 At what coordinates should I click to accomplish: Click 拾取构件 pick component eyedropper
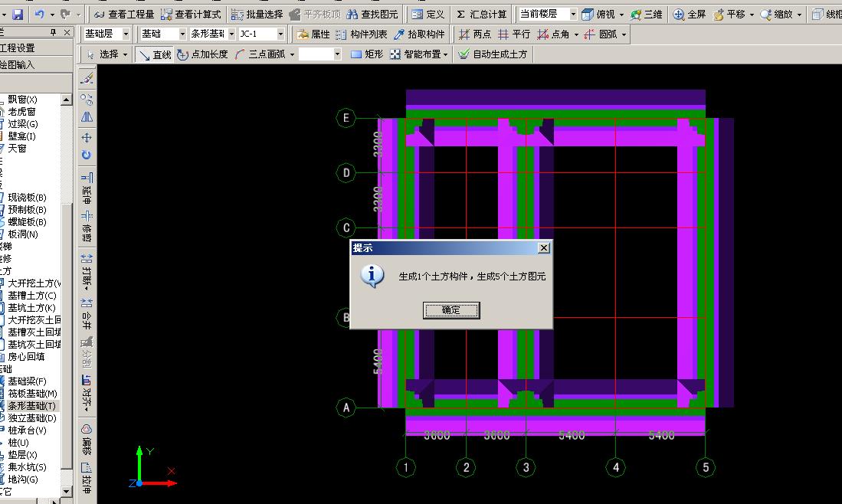419,34
